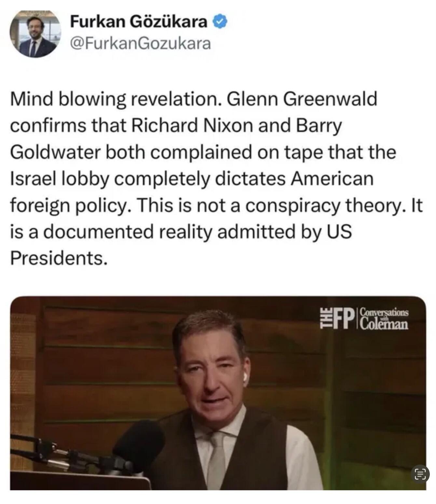The height and width of the screenshot is (504, 436).
Task: Click the words 'Israel lobby' in tweet
Action: coord(59,179)
